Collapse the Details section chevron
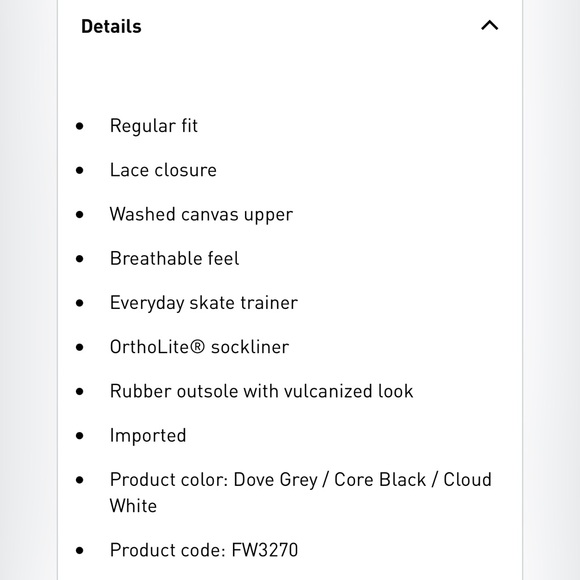 (489, 26)
